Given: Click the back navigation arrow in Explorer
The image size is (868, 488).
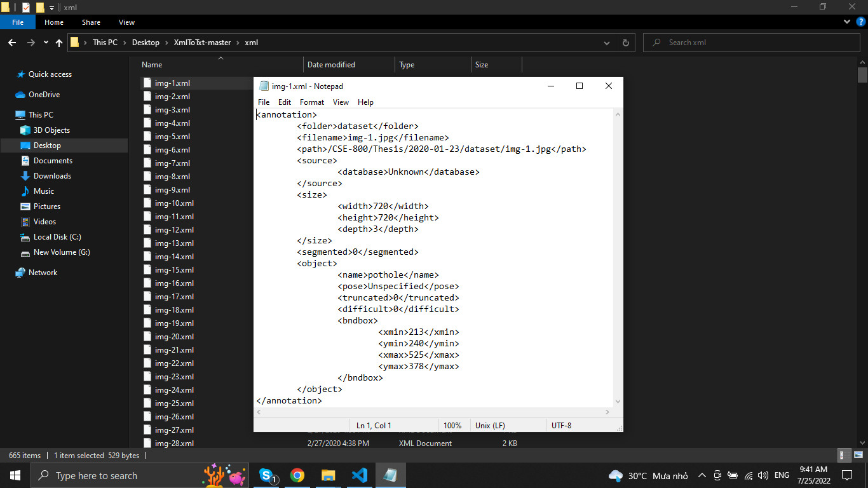Looking at the screenshot, I should tap(12, 43).
